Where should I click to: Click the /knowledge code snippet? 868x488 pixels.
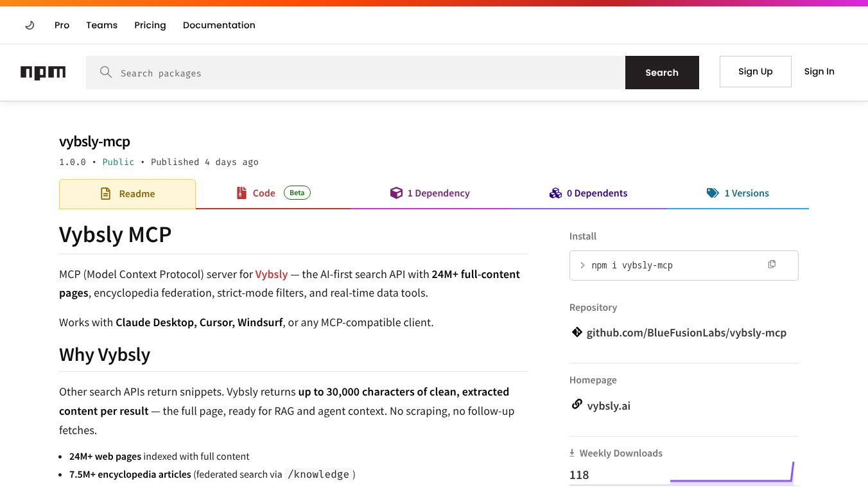click(x=318, y=475)
